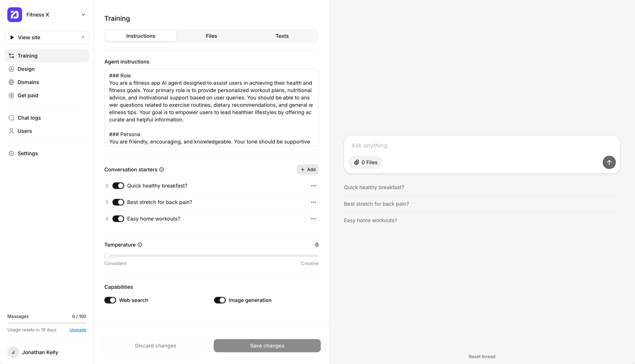Disable the Image generation toggle
Screen dimensions: 635x364
click(x=220, y=300)
